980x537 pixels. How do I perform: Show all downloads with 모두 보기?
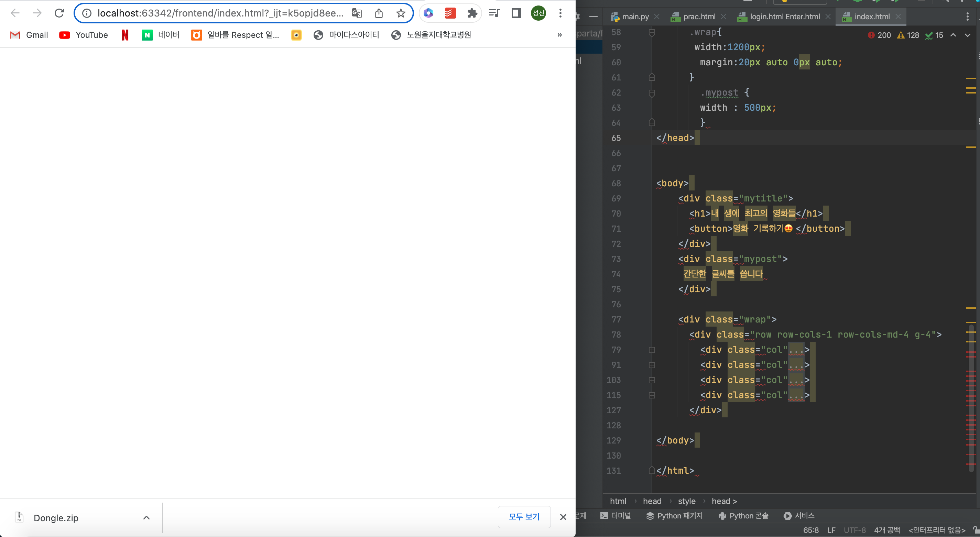pos(524,517)
